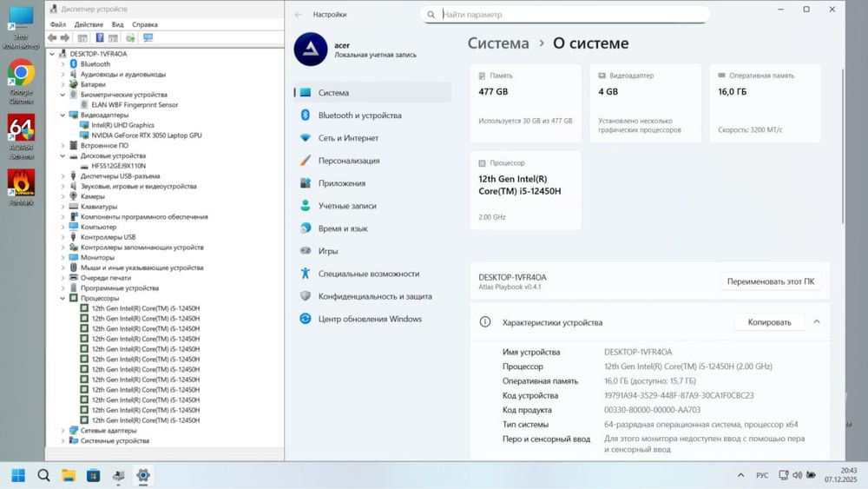Image resolution: width=868 pixels, height=489 pixels.
Task: Open File Explorer from taskbar
Action: click(x=69, y=475)
